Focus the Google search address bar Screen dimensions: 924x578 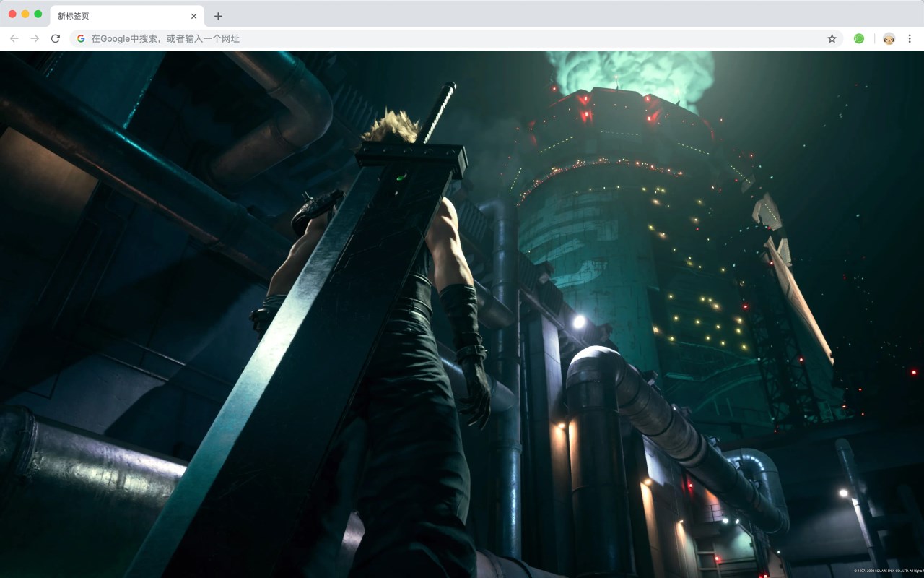click(x=456, y=38)
